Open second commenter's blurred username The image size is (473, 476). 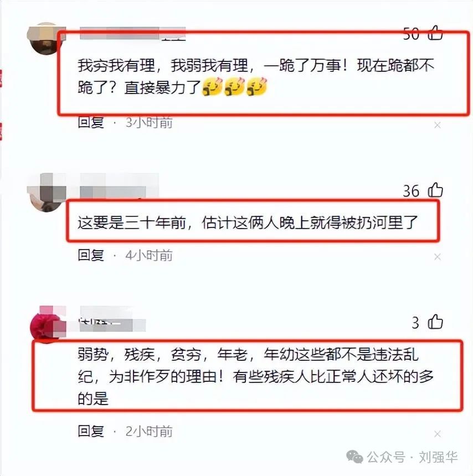click(119, 186)
